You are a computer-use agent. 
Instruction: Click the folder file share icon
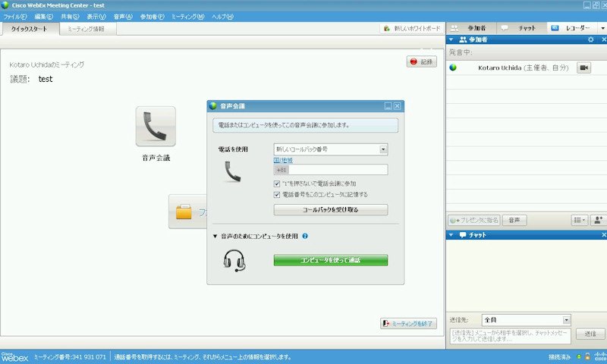pyautogui.click(x=184, y=212)
